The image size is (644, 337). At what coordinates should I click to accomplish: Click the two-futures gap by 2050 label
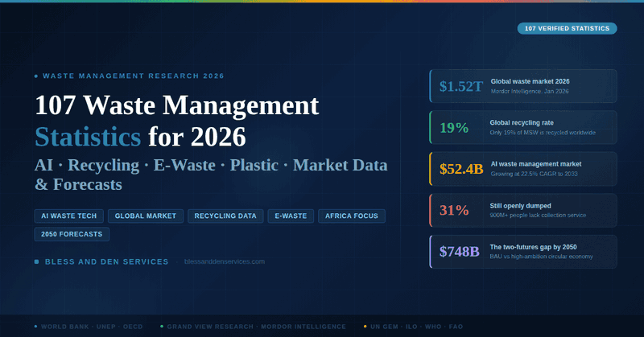click(533, 247)
